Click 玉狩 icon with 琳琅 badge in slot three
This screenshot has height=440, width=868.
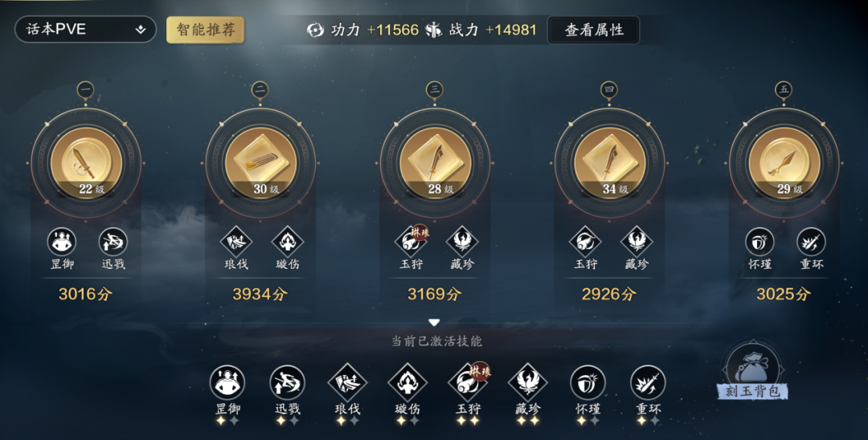[411, 241]
